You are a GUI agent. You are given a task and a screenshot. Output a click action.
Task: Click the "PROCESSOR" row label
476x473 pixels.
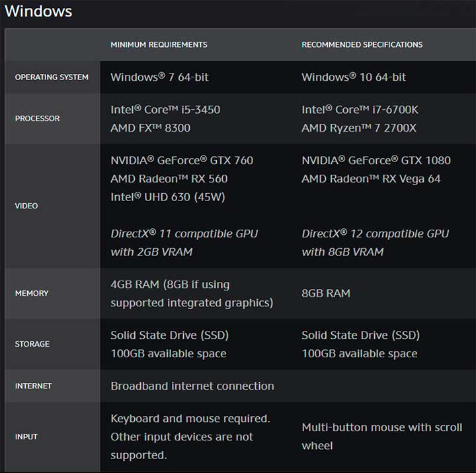coord(37,118)
